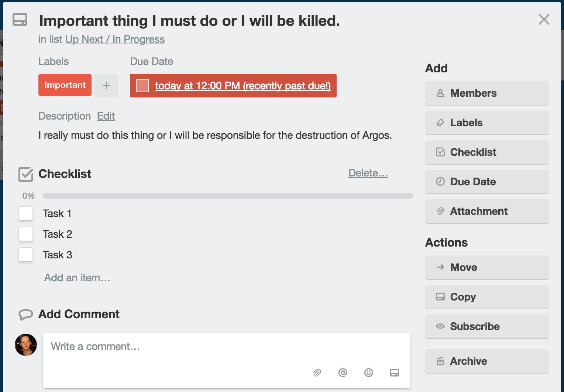Close the card with the X icon
Image resolution: width=564 pixels, height=392 pixels.
point(544,20)
